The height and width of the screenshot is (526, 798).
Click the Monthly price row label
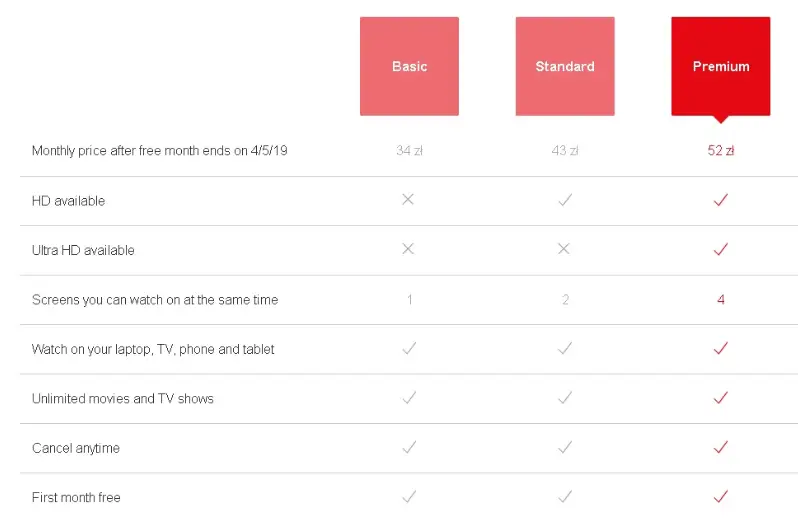(160, 151)
